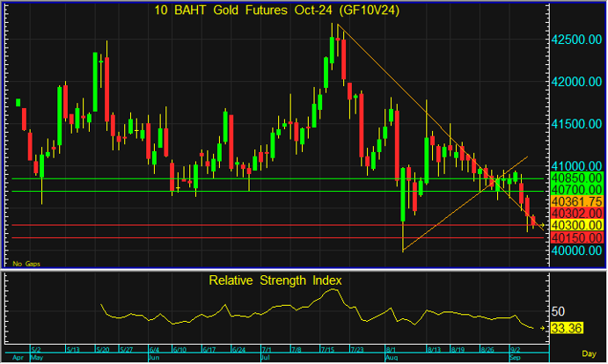Select the 7/8 date marker
This screenshot has height=364, width=608.
pyautogui.click(x=296, y=350)
